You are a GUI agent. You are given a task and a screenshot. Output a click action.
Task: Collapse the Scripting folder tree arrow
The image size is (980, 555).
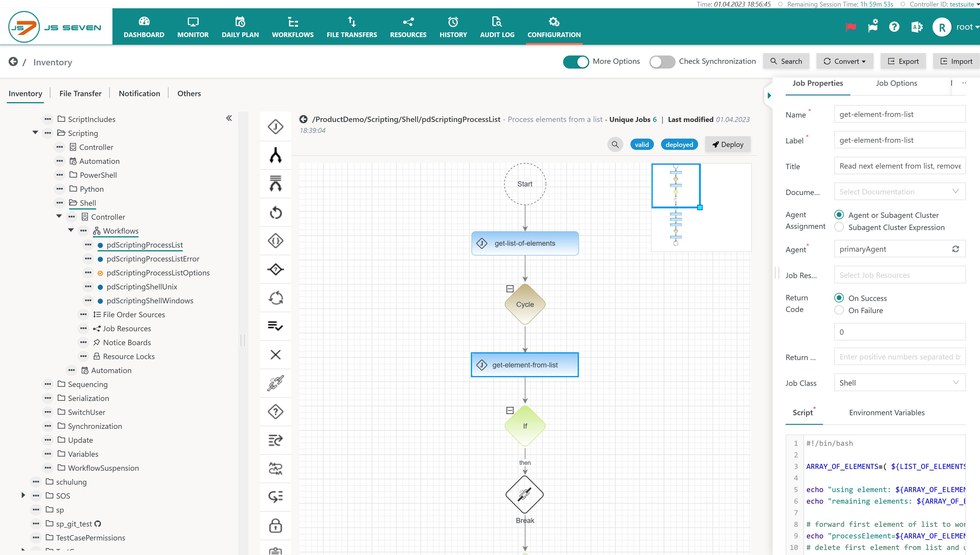tap(35, 133)
